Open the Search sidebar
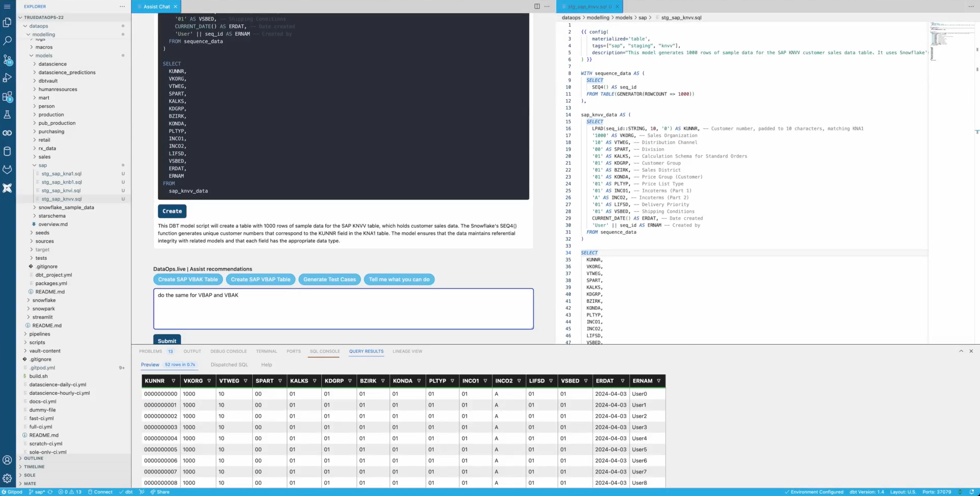980x496 pixels. (7, 41)
